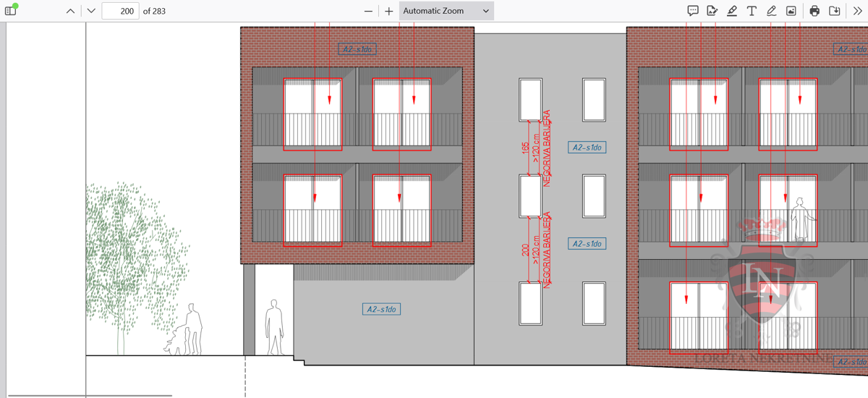Go to the next page

(x=91, y=11)
